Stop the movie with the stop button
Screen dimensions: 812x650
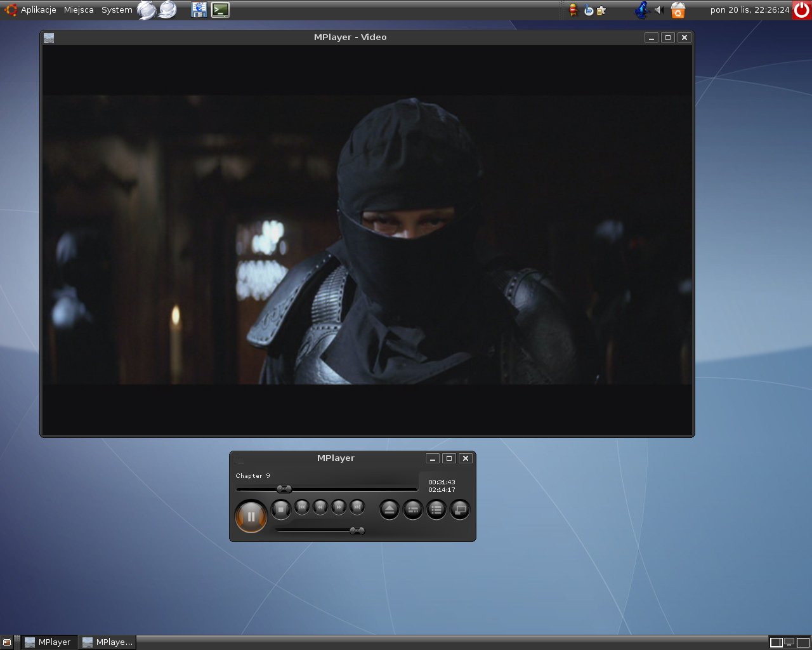coord(280,509)
